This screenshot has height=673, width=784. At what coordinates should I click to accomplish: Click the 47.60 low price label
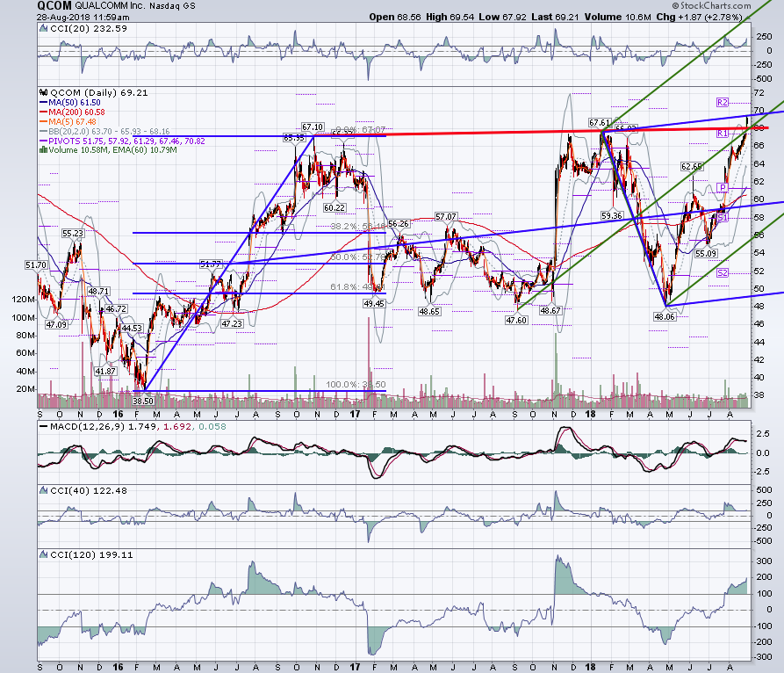tap(516, 320)
